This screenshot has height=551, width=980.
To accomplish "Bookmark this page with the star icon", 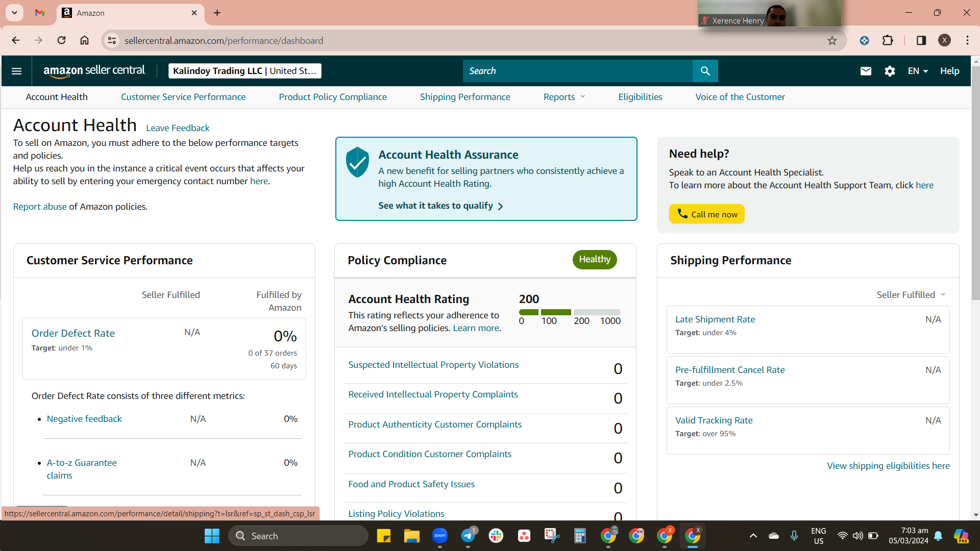I will pyautogui.click(x=832, y=40).
